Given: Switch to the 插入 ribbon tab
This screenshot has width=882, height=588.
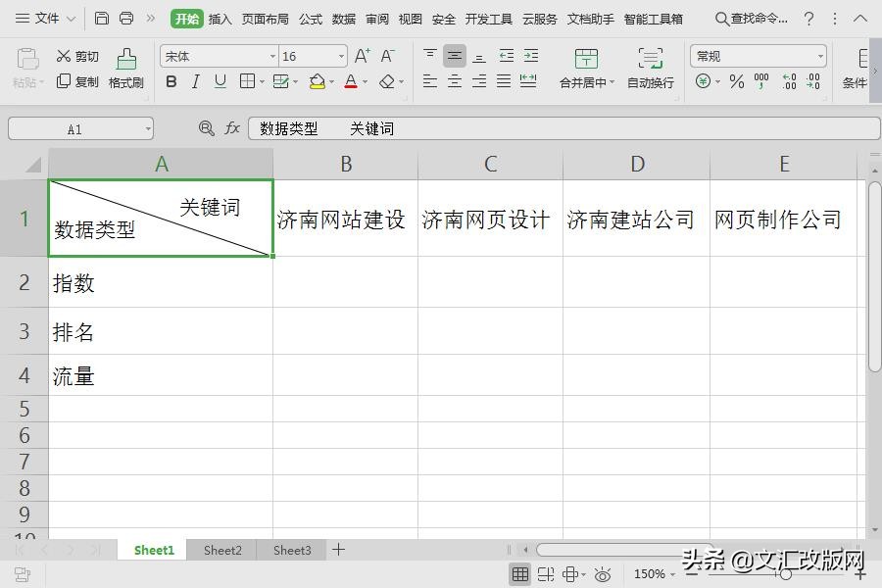Looking at the screenshot, I should click(x=220, y=18).
